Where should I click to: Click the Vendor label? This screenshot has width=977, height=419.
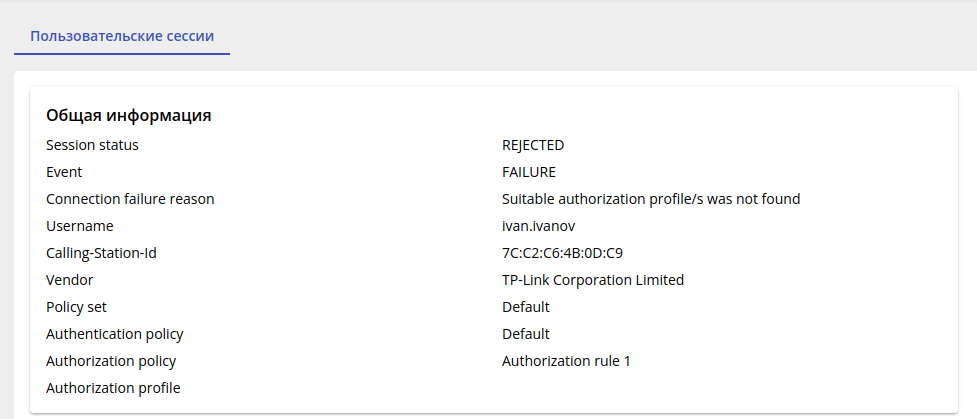pyautogui.click(x=70, y=280)
